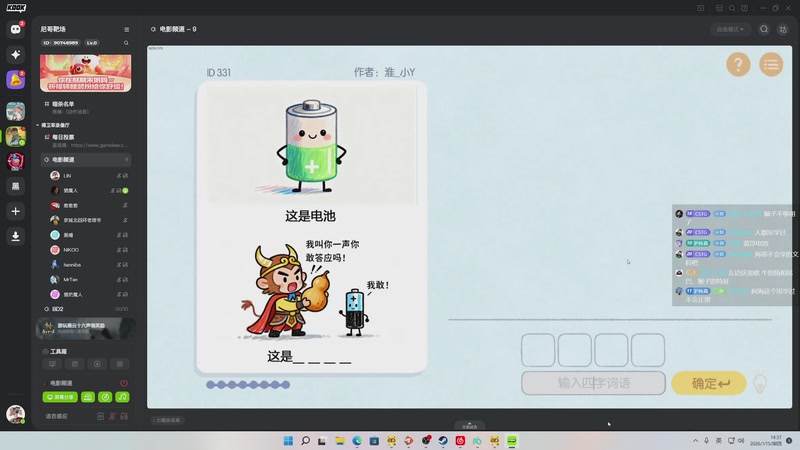This screenshot has width=800, height=450.
Task: Open File Explorer from taskbar
Action: point(340,441)
